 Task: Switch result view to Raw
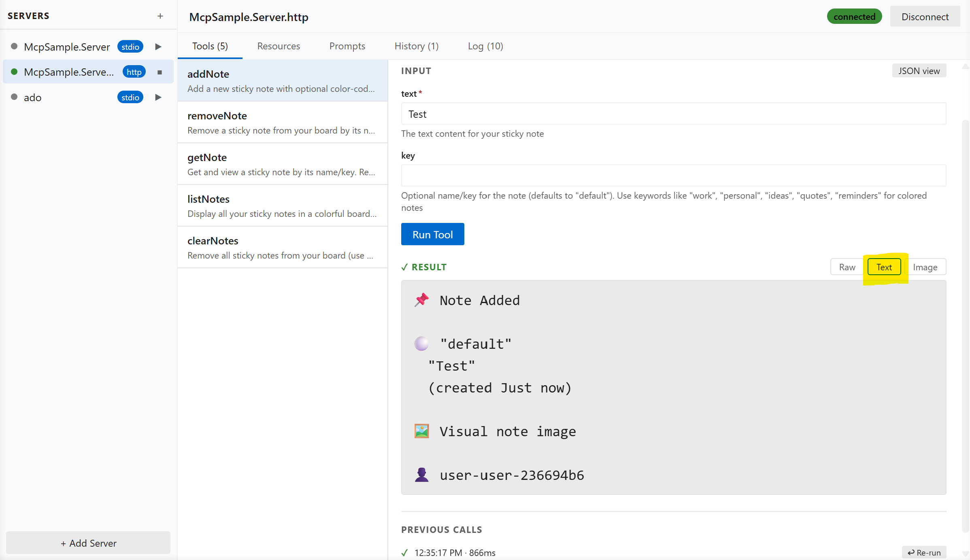pyautogui.click(x=847, y=267)
